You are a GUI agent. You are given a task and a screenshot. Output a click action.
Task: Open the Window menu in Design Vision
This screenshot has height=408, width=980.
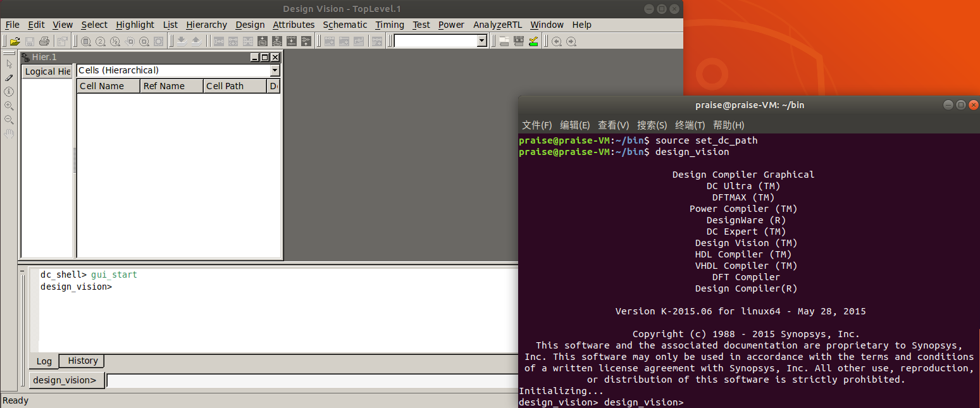547,25
